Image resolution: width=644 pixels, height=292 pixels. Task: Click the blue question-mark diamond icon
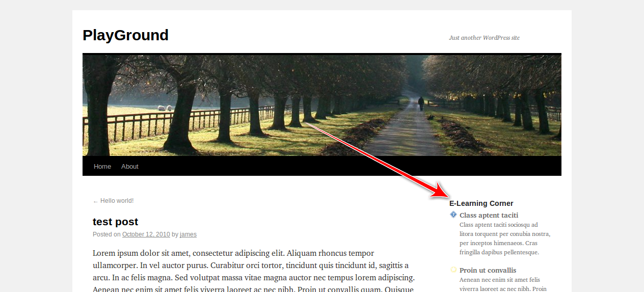click(x=453, y=215)
